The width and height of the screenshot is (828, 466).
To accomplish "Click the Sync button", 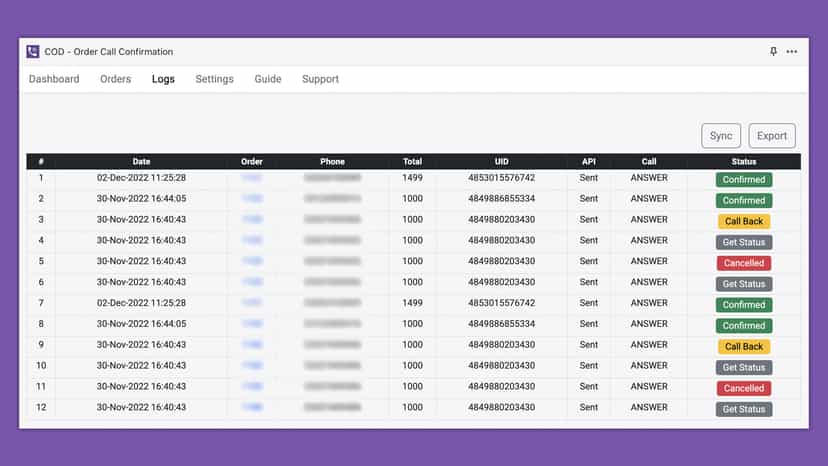I will [x=721, y=136].
